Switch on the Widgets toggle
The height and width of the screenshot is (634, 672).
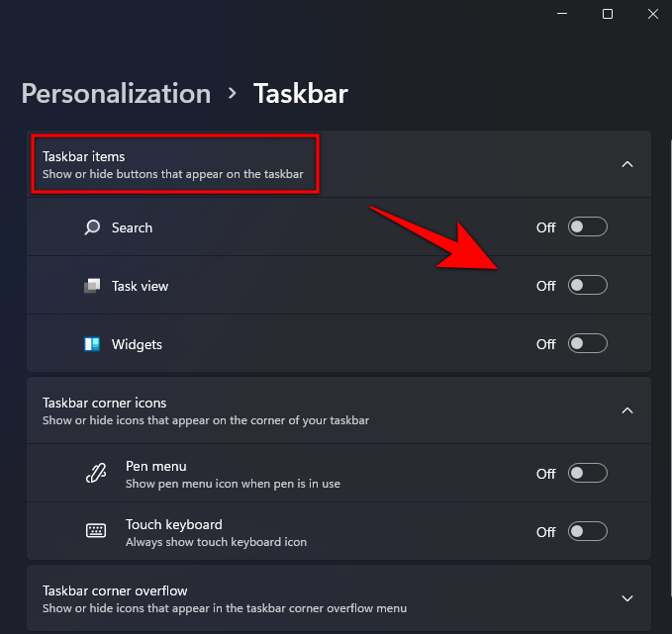(x=587, y=344)
